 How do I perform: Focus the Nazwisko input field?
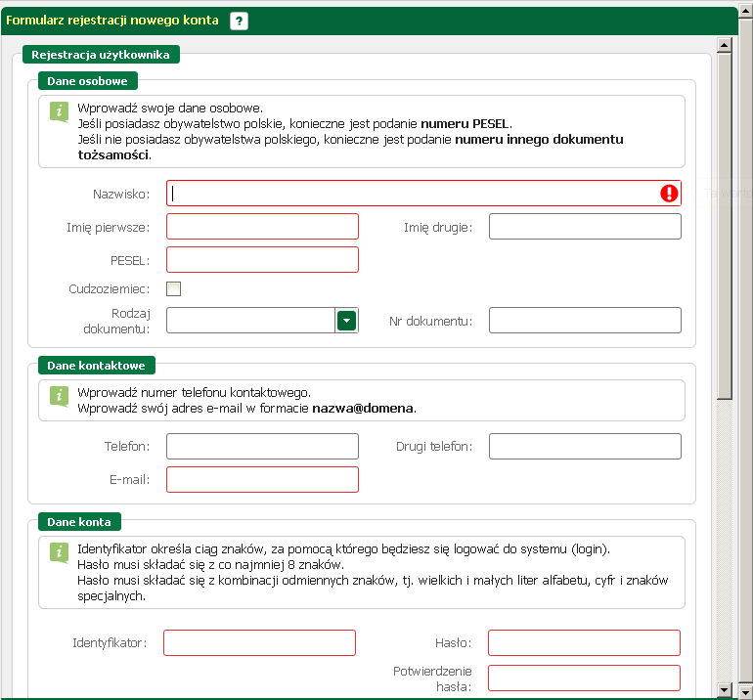click(x=423, y=194)
